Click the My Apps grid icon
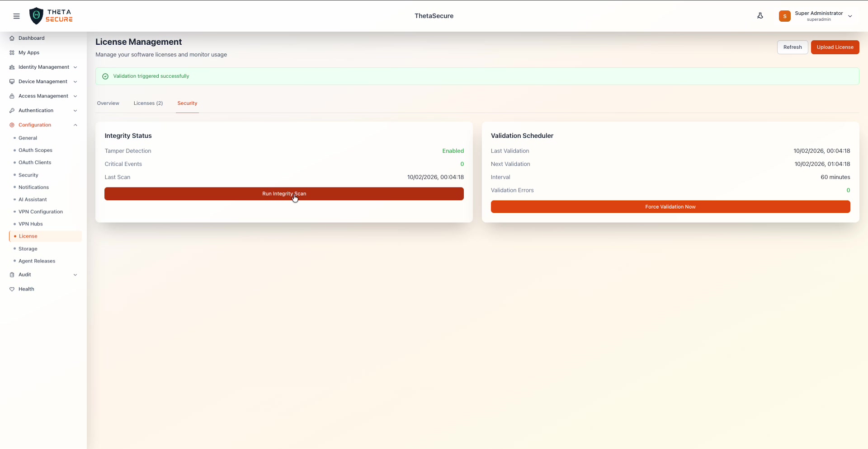Image resolution: width=868 pixels, height=449 pixels. click(12, 53)
